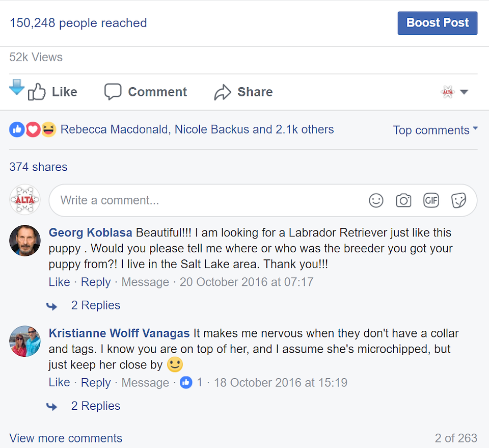The image size is (489, 448).
Task: Open Georg Koblasa's profile picture
Action: pyautogui.click(x=25, y=241)
